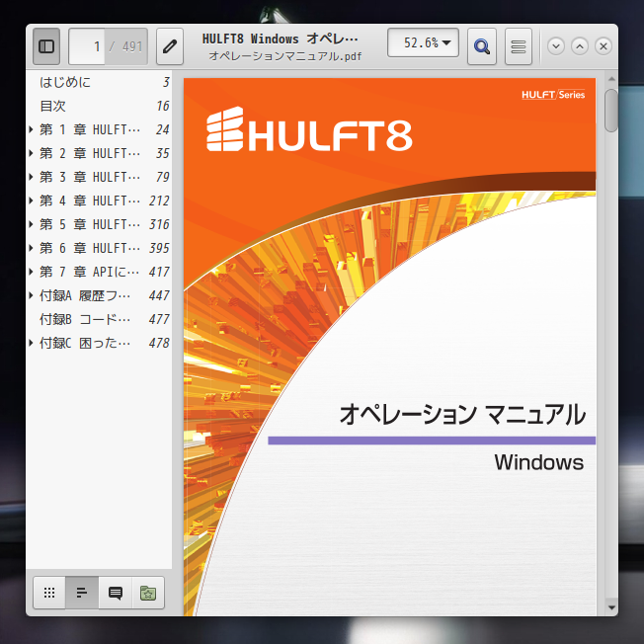
Task: Click the Windows subtitle on cover
Action: [x=539, y=463]
